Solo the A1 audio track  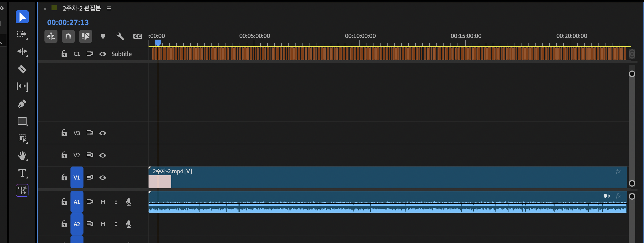coord(116,202)
